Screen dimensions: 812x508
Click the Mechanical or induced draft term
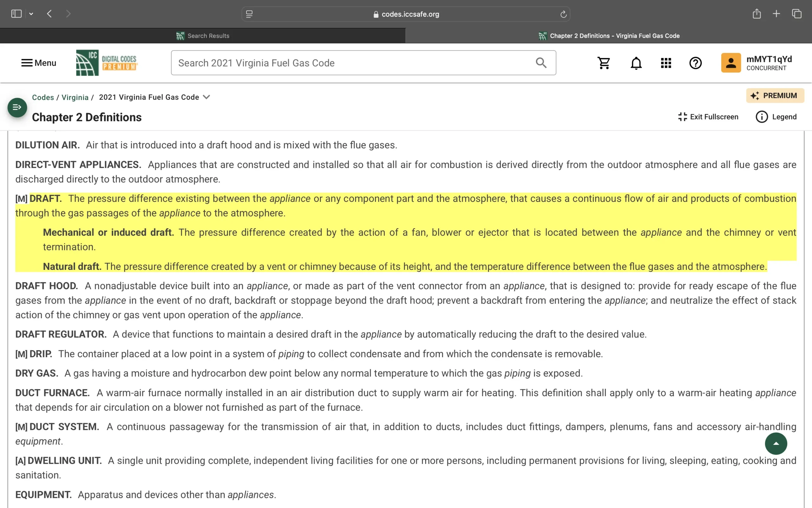tap(108, 232)
